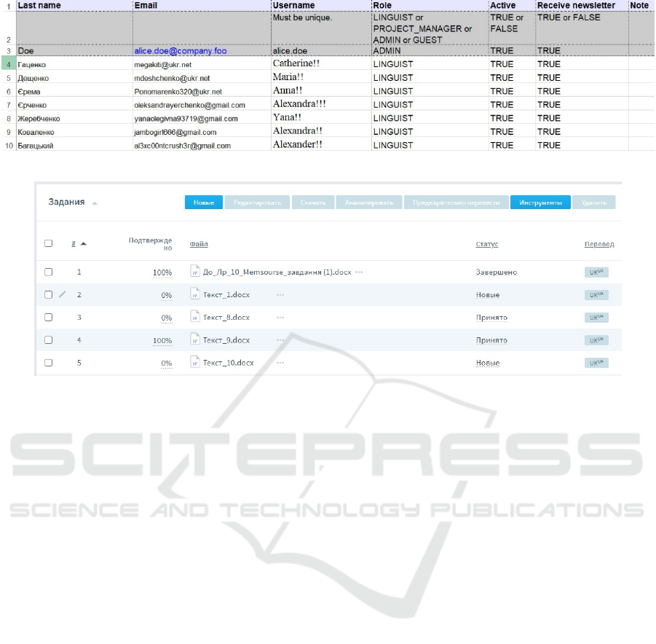Select the checkbox for job number 4
Screen dimensions: 656x644
pyautogui.click(x=49, y=339)
